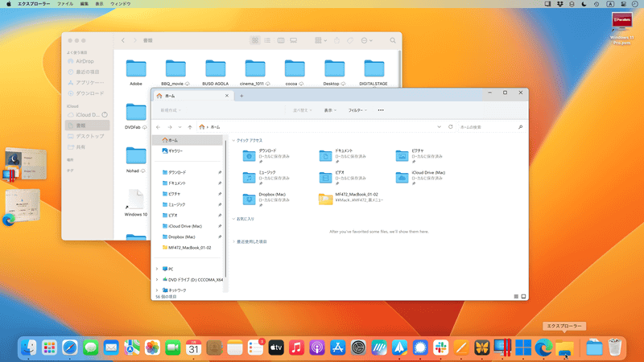Open the Music quick access folder
644x362 pixels.
[266, 178]
